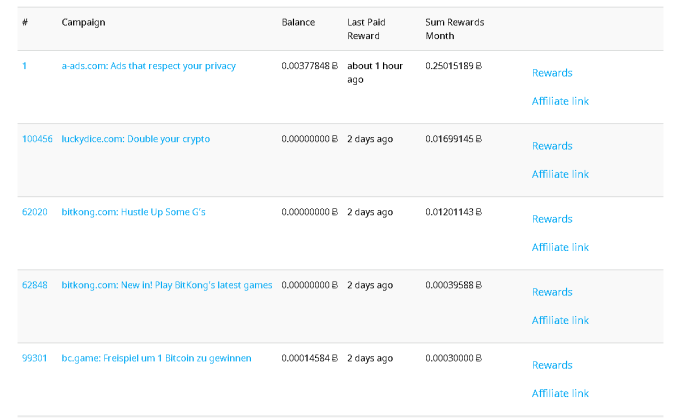The width and height of the screenshot is (681, 418).
Task: Open luckydice.com: Double your crypto campaign
Action: coord(136,139)
